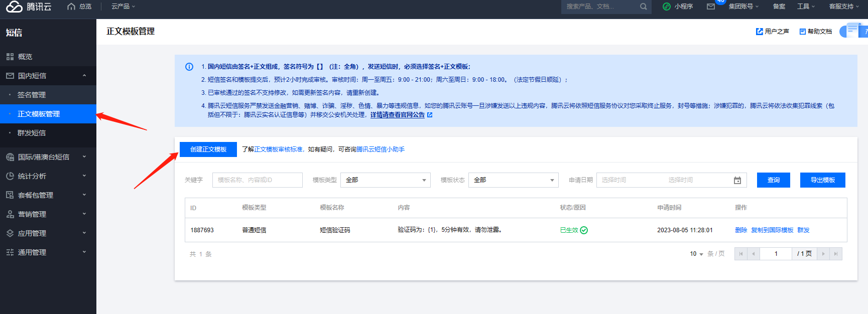Click the 应用管理 layers icon

pyautogui.click(x=10, y=233)
